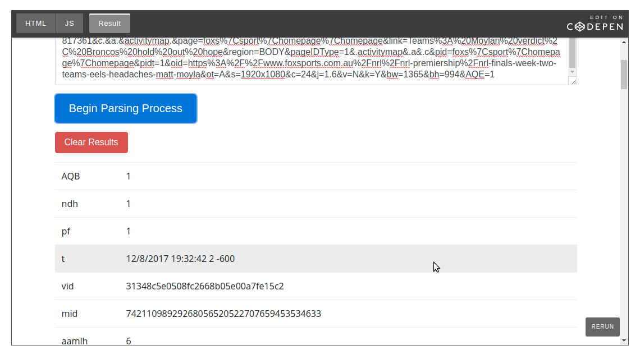Open the HTML tab

click(x=36, y=23)
